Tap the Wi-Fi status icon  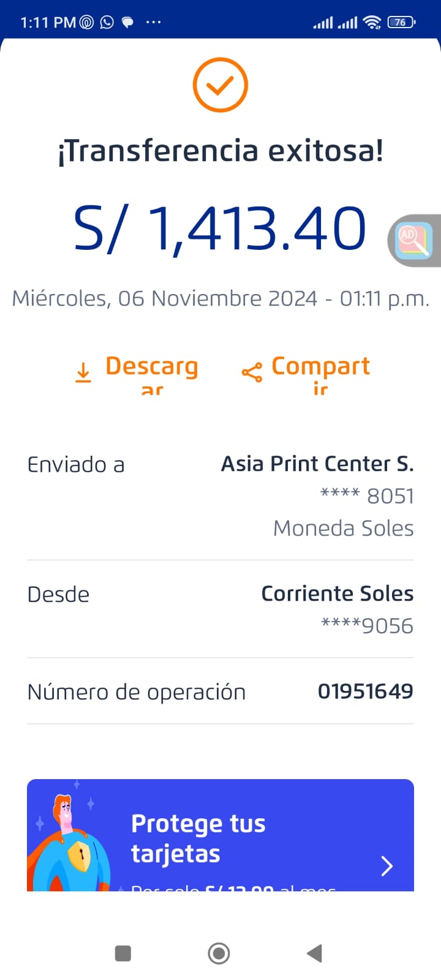click(372, 23)
